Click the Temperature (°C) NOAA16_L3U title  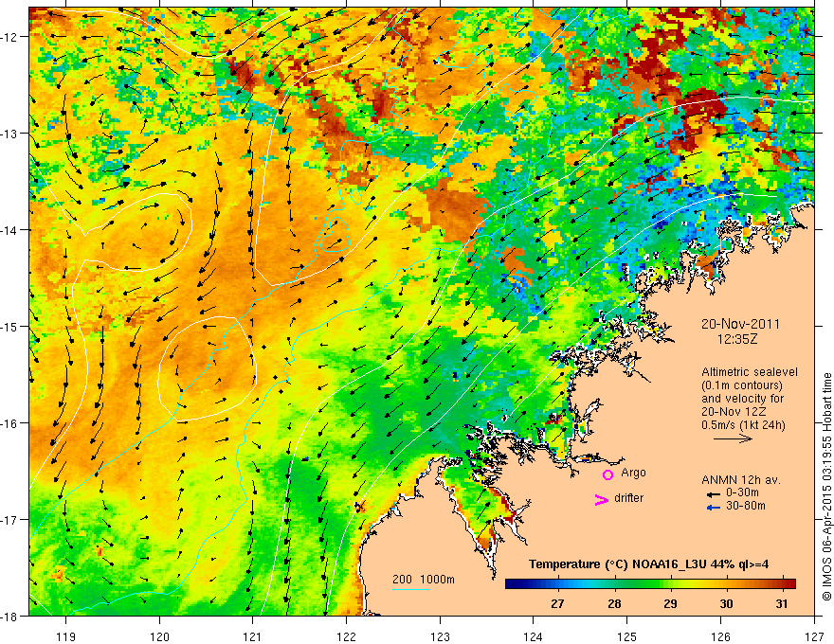617,564
